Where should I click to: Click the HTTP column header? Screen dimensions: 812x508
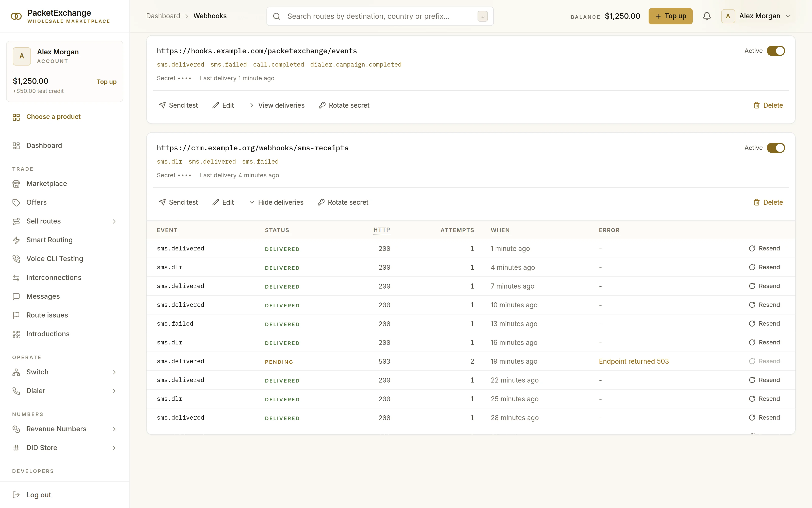click(x=381, y=230)
